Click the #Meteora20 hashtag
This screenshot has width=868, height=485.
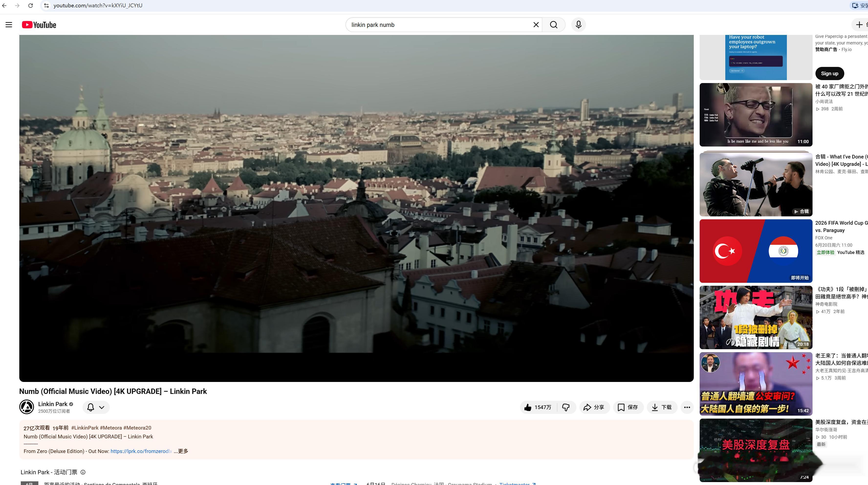(137, 428)
